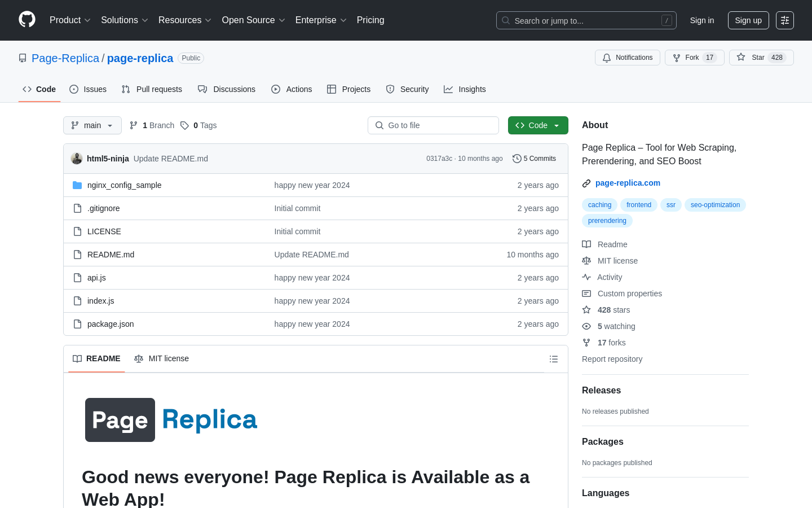Image resolution: width=812 pixels, height=508 pixels.
Task: Click the star icon to star repository
Action: [x=741, y=57]
